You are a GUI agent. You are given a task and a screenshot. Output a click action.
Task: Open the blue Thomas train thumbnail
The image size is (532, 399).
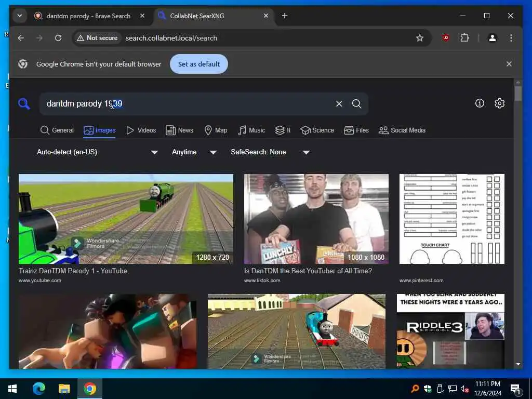(297, 331)
